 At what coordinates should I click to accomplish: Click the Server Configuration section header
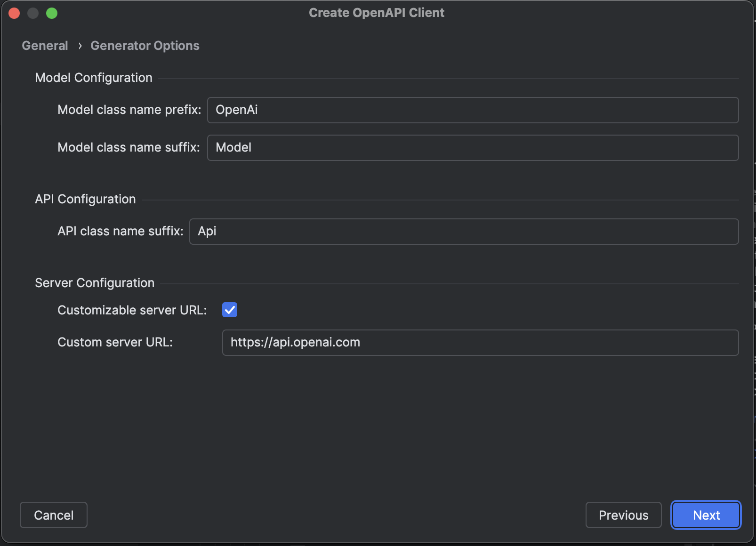point(95,283)
